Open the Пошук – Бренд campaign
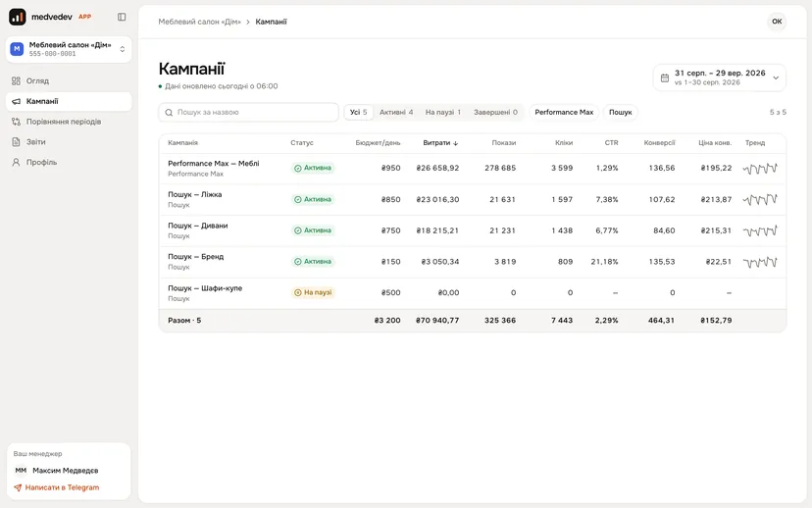Screen dimensions: 812x508 point(196,257)
